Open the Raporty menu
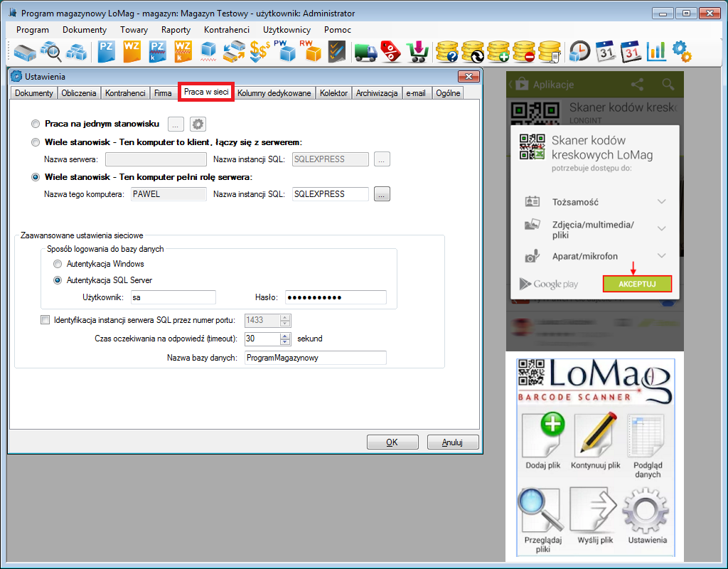The height and width of the screenshot is (569, 728). coord(176,30)
